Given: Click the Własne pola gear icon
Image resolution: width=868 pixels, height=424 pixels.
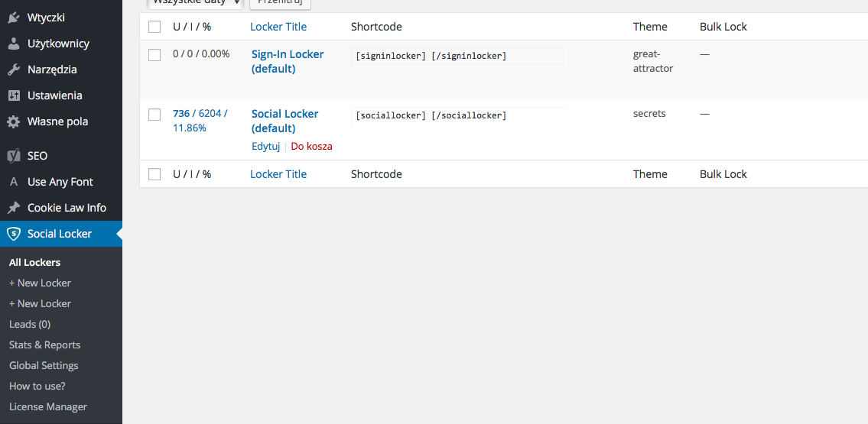Looking at the screenshot, I should click(x=14, y=121).
